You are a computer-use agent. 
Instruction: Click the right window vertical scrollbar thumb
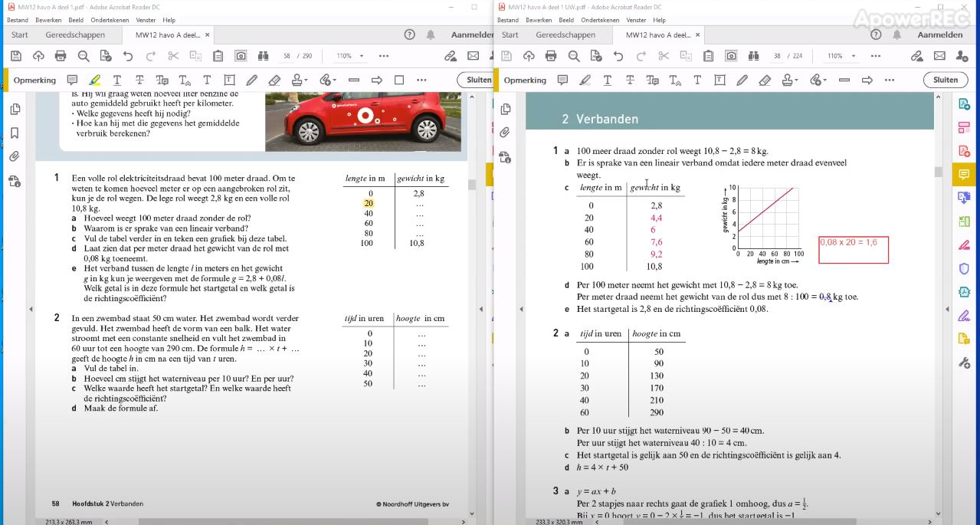tap(939, 172)
